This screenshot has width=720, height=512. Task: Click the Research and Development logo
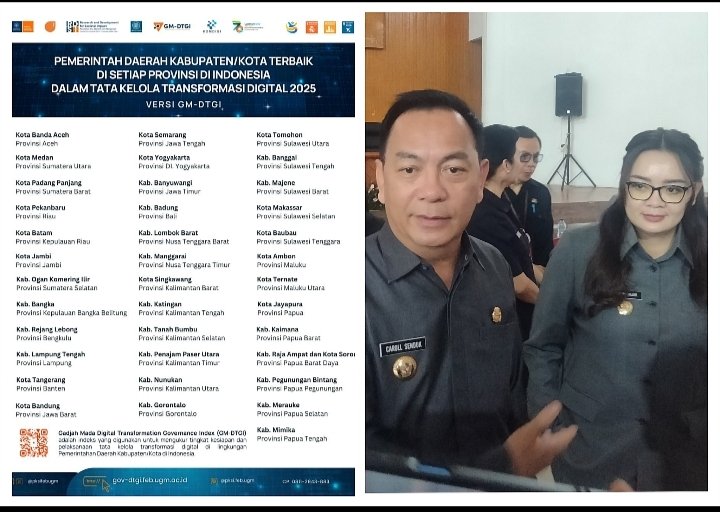[x=90, y=27]
